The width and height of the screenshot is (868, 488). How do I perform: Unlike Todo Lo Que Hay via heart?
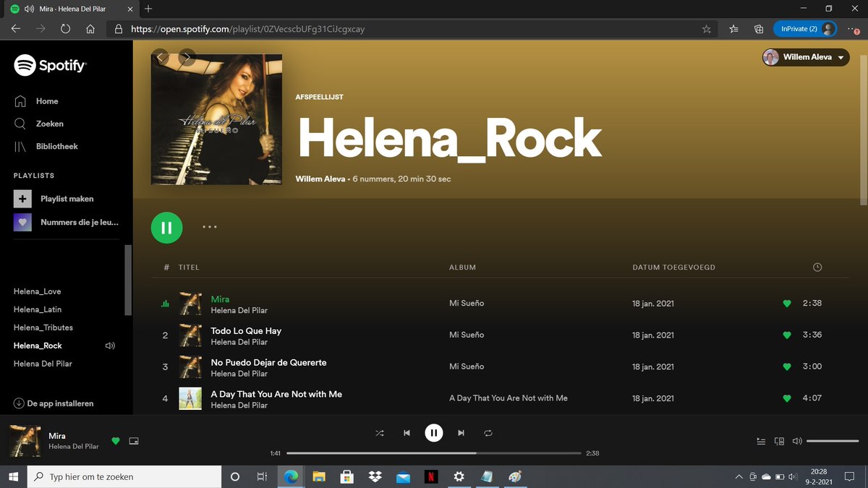point(787,335)
